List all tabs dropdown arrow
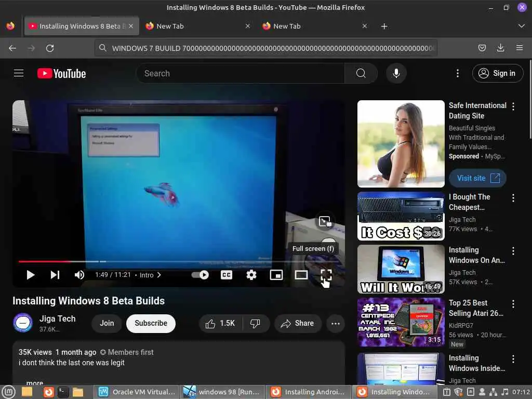Image resolution: width=532 pixels, height=399 pixels. click(522, 26)
